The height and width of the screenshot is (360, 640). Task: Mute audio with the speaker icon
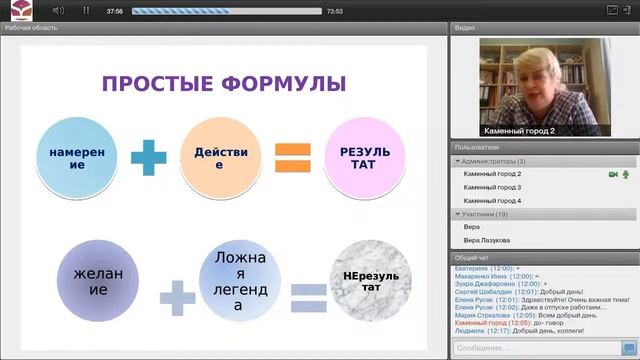(x=58, y=11)
